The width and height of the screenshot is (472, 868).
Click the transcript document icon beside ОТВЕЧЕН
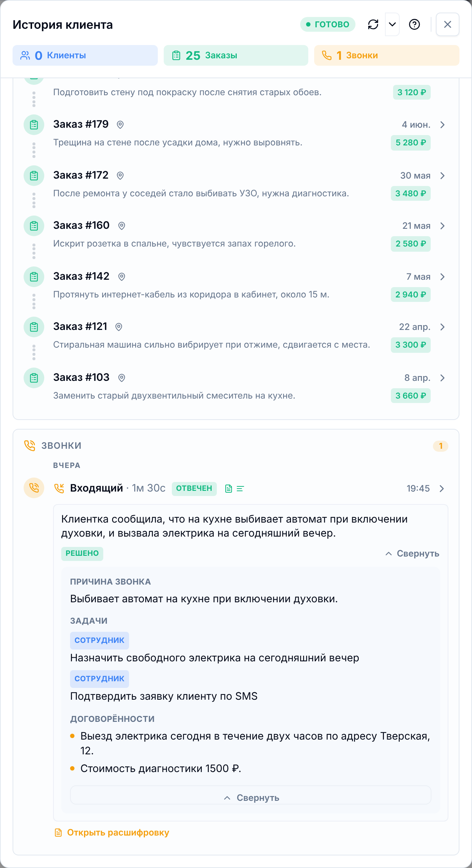coord(229,489)
